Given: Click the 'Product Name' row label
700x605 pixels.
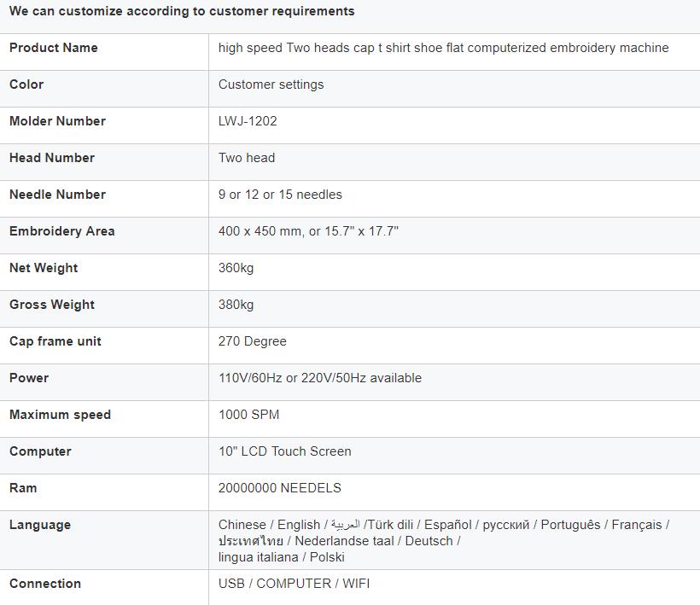Looking at the screenshot, I should click(54, 48).
